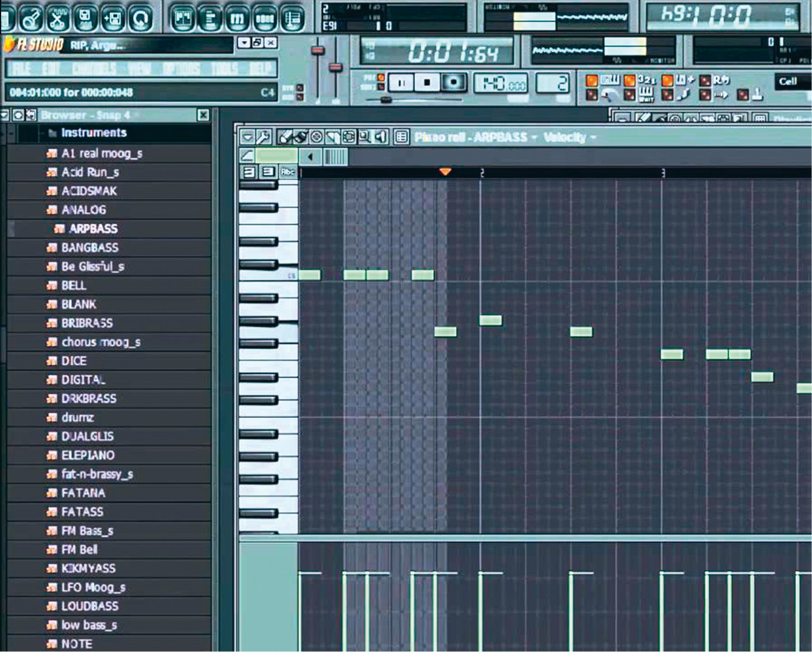Select the FM Bell preset in the browser

point(79,550)
